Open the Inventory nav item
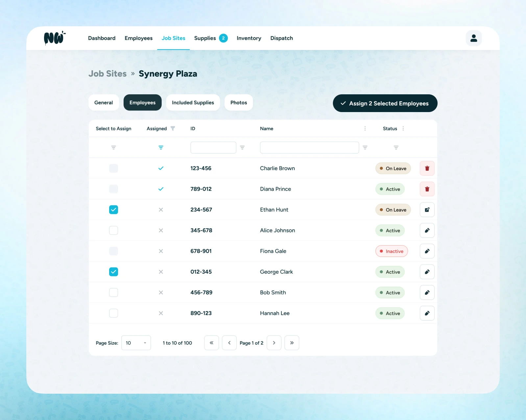Screen dimensions: 526x420 pyautogui.click(x=249, y=38)
